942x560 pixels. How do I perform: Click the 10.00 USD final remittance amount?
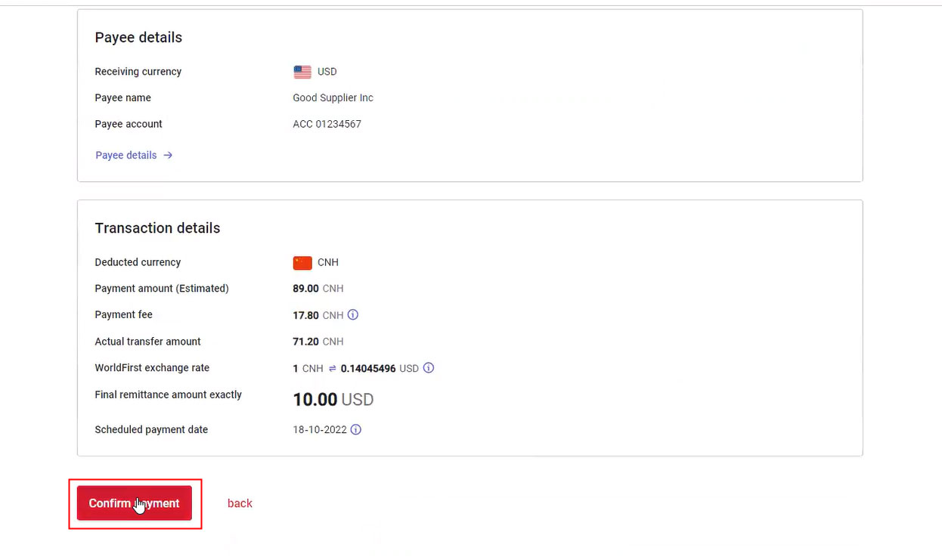(x=333, y=400)
